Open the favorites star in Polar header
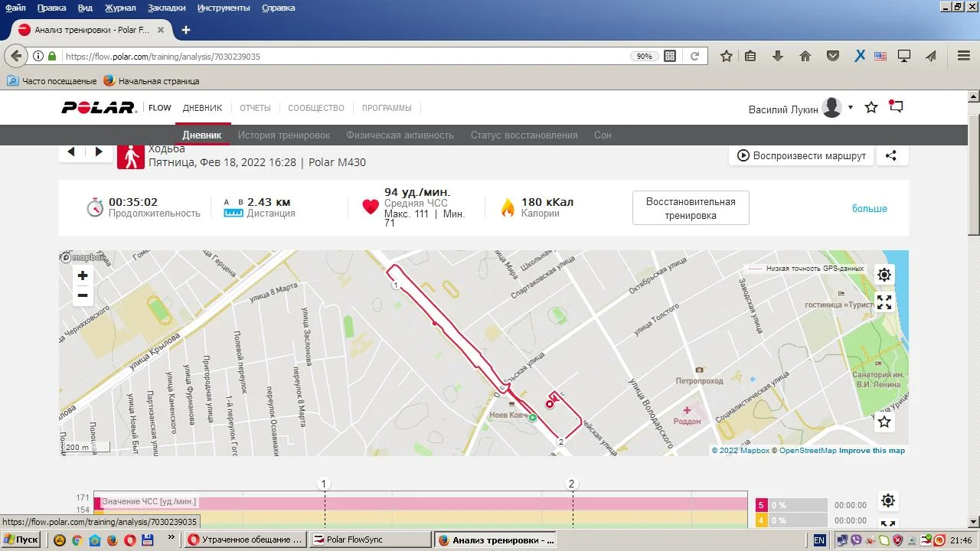 pos(871,107)
